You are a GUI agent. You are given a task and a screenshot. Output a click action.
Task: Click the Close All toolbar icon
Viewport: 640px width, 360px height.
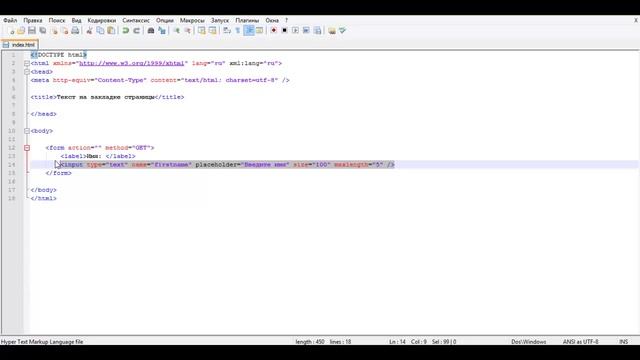(x=64, y=31)
